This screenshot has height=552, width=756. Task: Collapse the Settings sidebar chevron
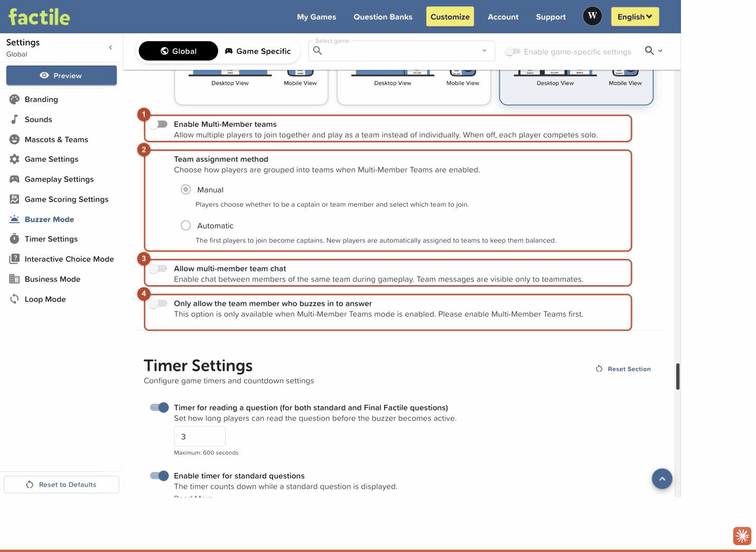point(110,48)
